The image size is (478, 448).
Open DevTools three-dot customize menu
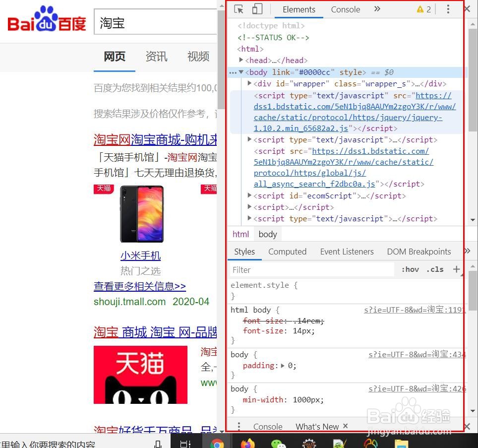[x=448, y=9]
